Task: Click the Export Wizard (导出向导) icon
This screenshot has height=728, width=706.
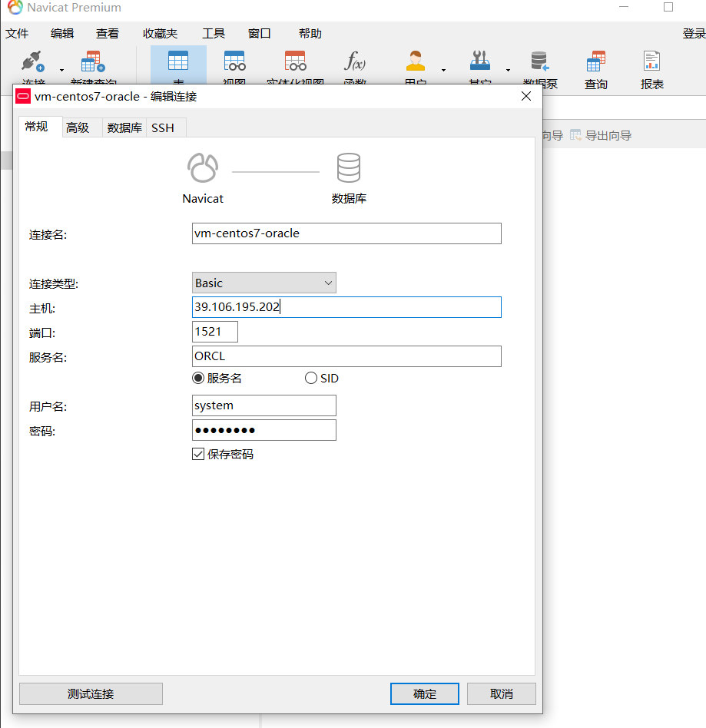Action: [575, 135]
